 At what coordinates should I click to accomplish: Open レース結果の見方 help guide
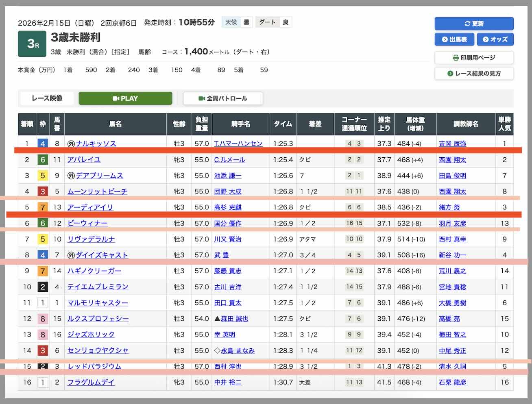click(474, 74)
